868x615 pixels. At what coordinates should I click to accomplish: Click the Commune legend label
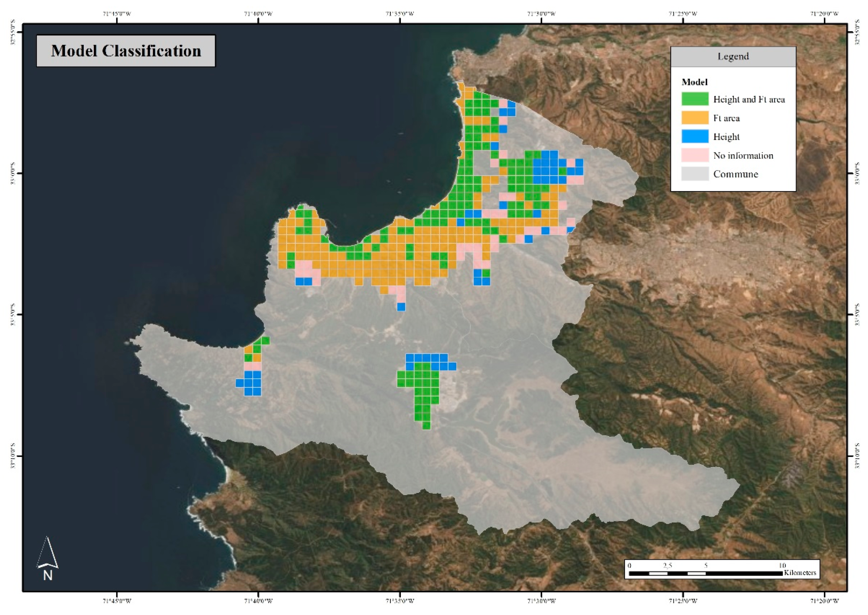tap(735, 174)
